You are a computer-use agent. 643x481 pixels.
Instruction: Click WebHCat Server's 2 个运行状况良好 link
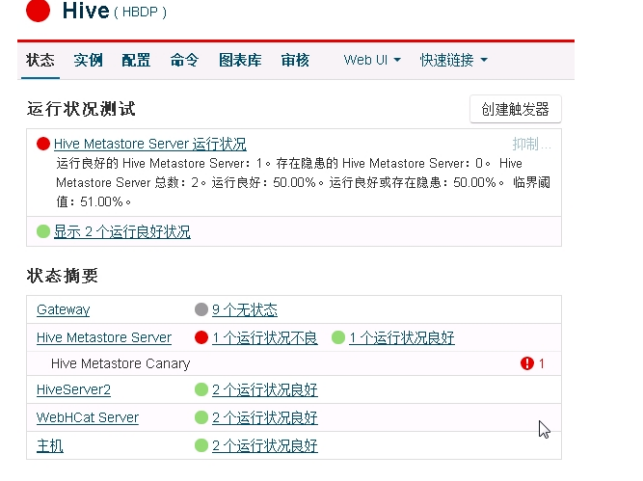click(x=265, y=417)
